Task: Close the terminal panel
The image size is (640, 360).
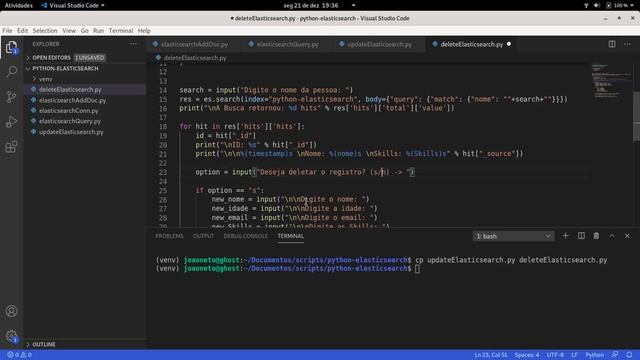Action: pos(627,236)
